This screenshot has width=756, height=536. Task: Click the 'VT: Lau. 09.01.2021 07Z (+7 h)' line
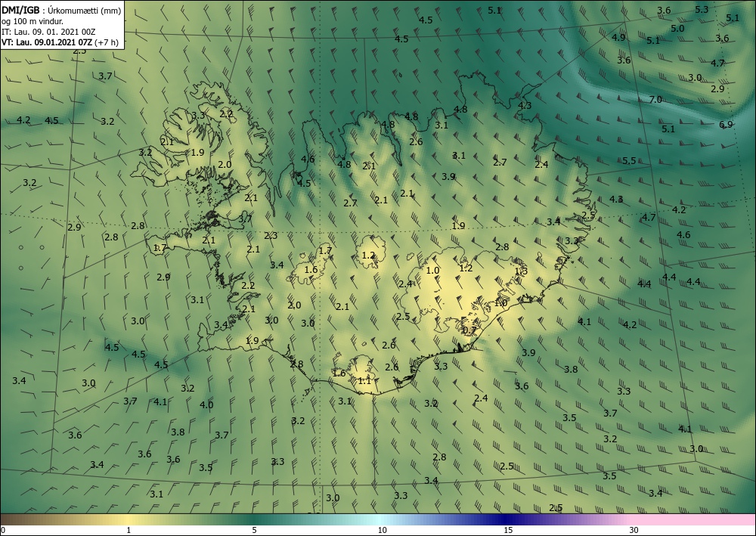pyautogui.click(x=60, y=42)
